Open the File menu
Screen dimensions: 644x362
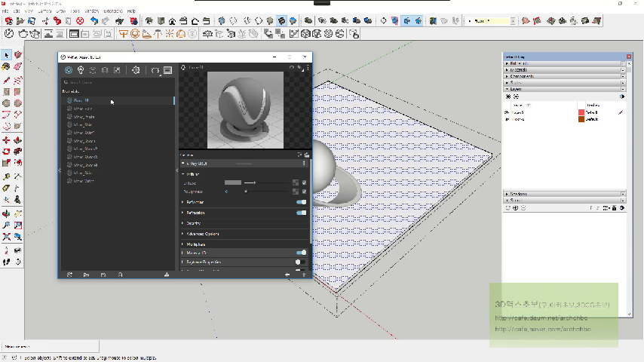(x=5, y=11)
